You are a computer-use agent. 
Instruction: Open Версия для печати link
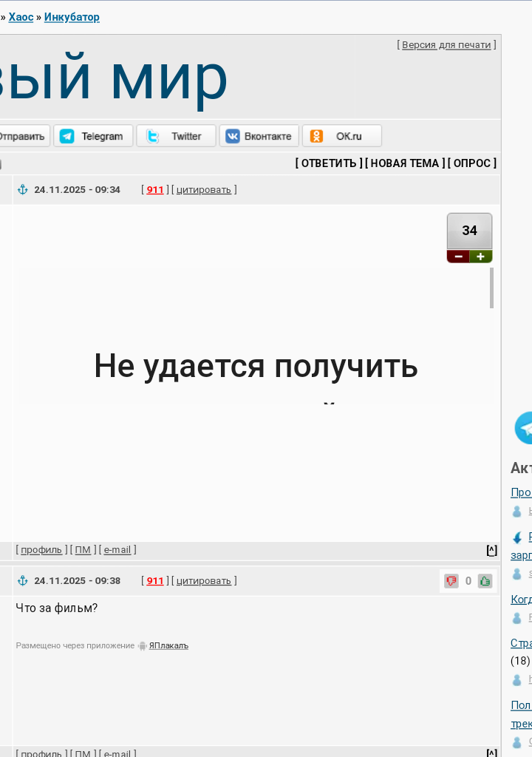pos(446,45)
